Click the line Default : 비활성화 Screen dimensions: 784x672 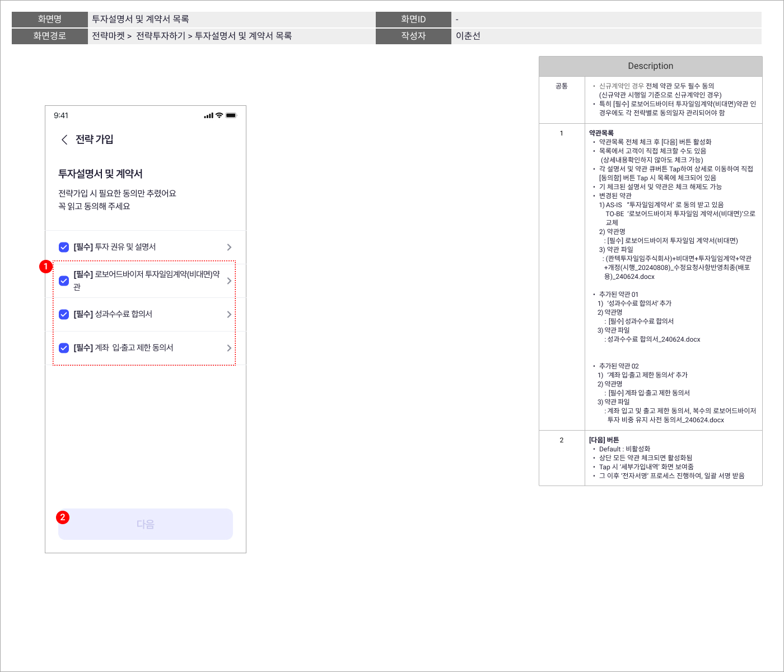624,449
